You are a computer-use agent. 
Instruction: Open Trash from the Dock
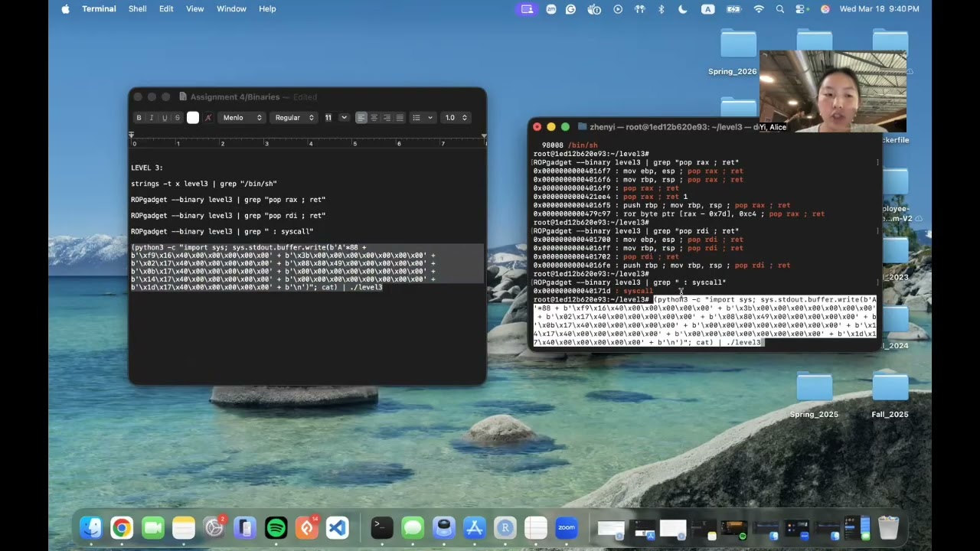point(888,527)
